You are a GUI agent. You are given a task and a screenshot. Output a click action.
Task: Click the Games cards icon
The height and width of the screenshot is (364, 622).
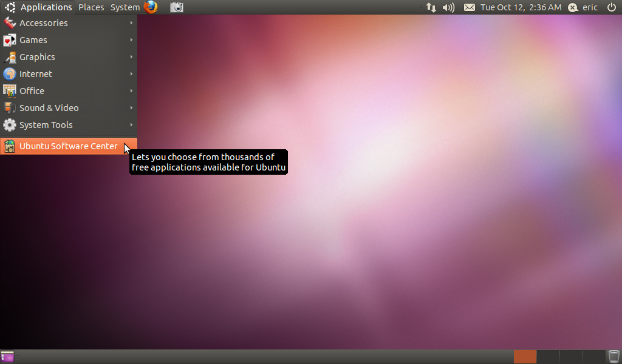[x=10, y=40]
